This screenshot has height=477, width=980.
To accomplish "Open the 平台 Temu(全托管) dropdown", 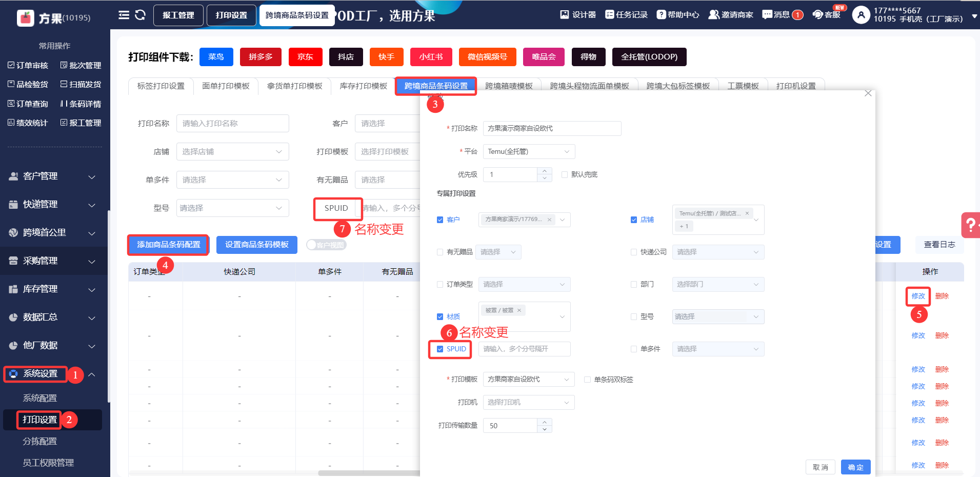I will tap(529, 151).
